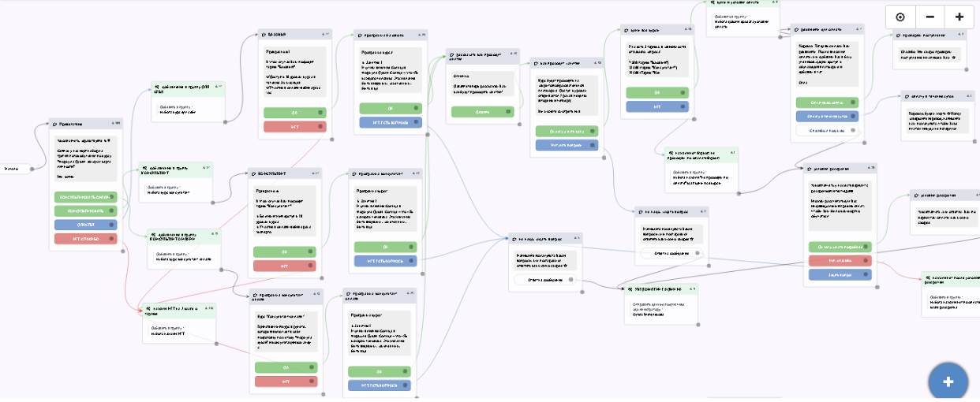980x402 pixels.
Task: Click the output dot at Приветствие block's bottom corner
Action: tap(122, 252)
